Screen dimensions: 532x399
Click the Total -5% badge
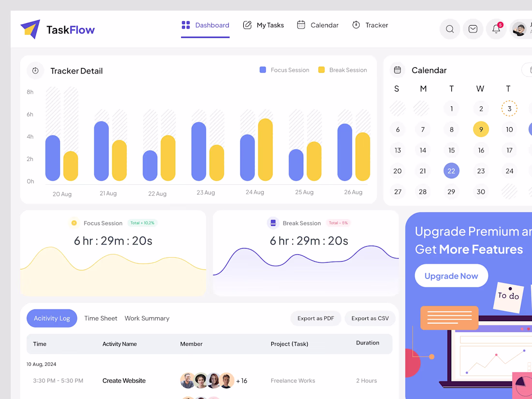338,223
